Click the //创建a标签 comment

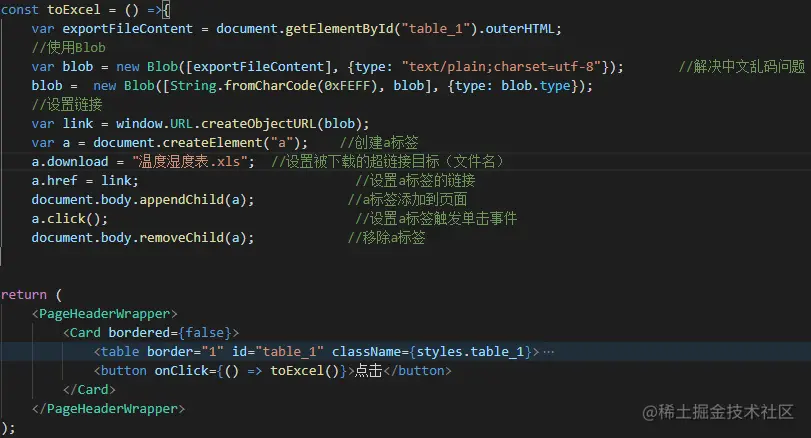(x=379, y=143)
